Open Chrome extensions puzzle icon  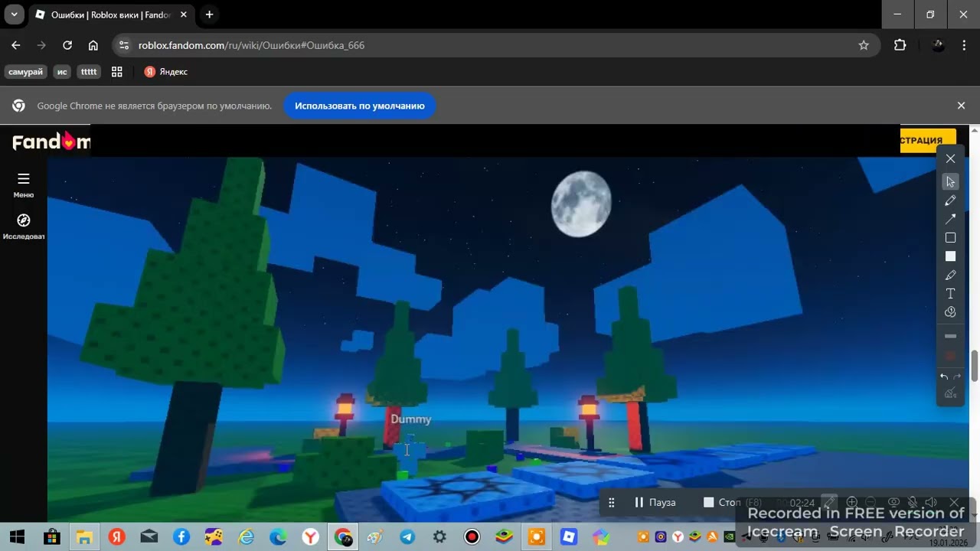point(900,45)
